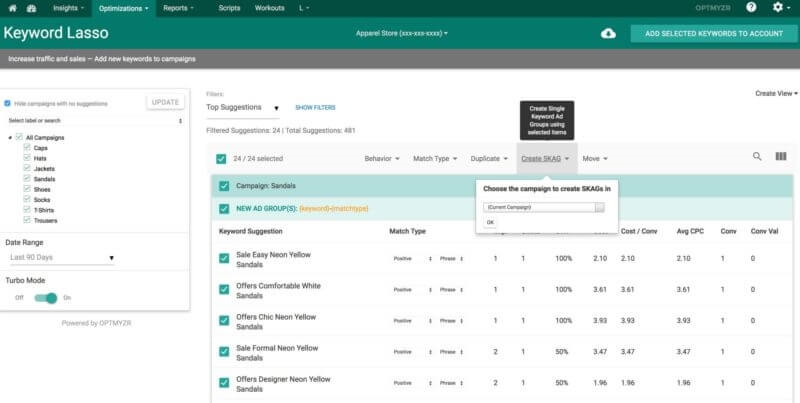Image resolution: width=800 pixels, height=403 pixels.
Task: Click the UPDATE button
Action: click(x=165, y=102)
